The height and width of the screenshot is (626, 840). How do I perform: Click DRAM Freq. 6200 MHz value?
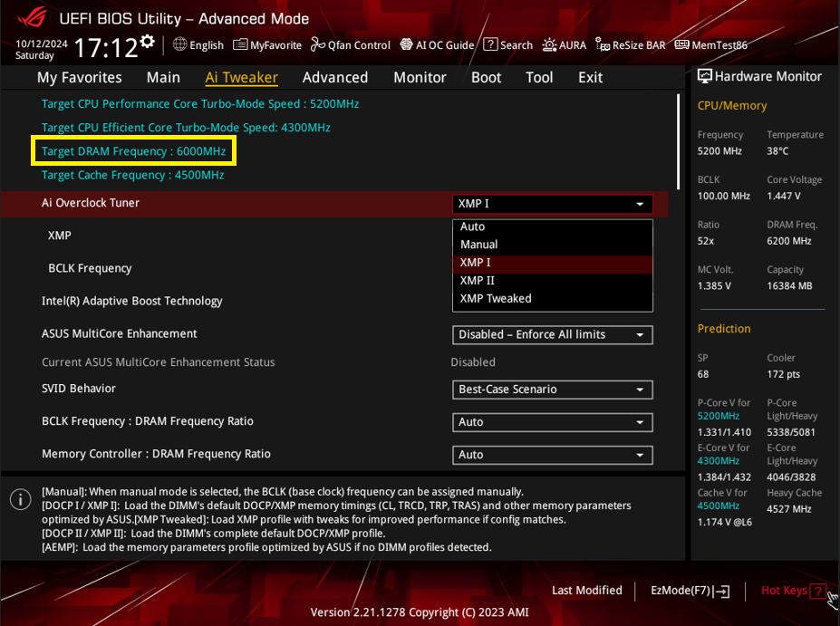789,241
